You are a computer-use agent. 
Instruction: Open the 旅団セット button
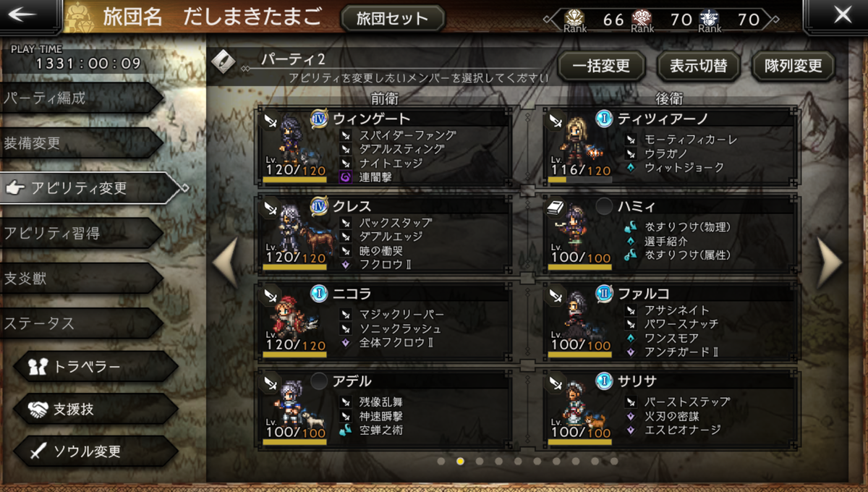(x=392, y=18)
